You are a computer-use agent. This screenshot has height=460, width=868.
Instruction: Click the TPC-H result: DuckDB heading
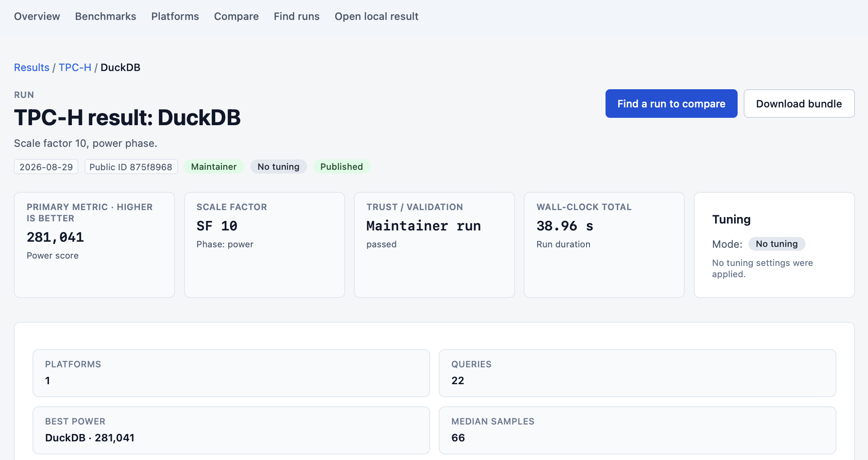tap(127, 117)
